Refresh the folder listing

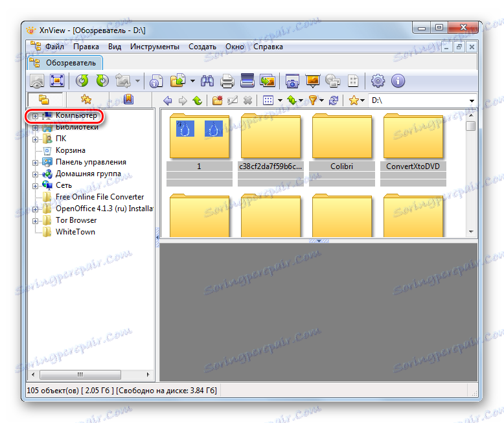(334, 100)
